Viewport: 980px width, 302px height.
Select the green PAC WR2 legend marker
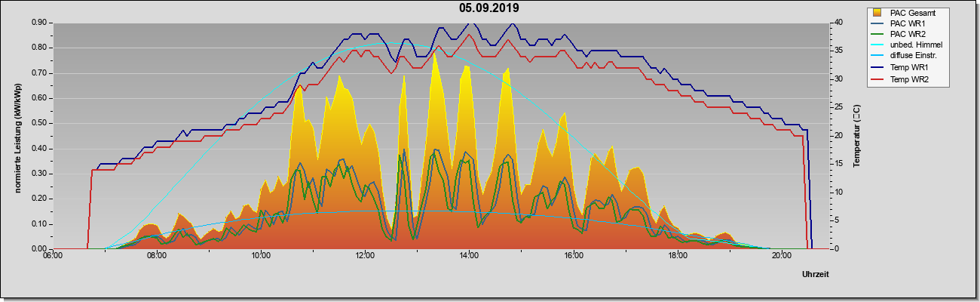[877, 34]
